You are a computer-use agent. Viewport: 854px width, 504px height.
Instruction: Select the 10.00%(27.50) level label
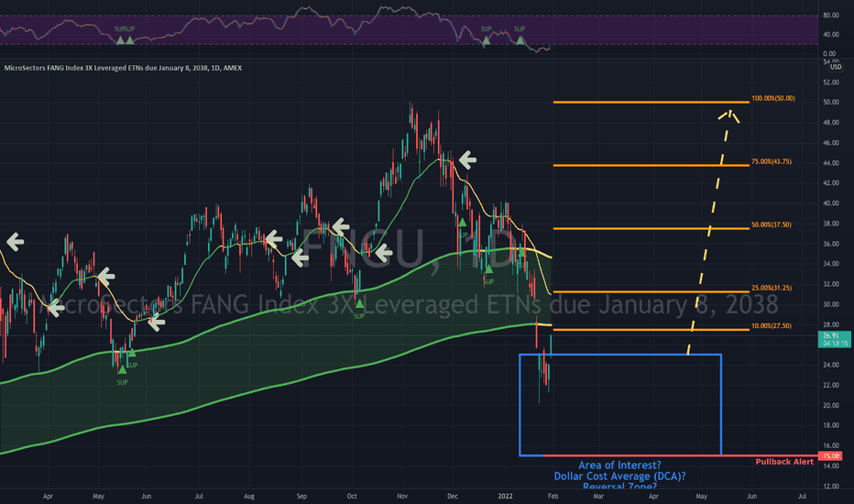(772, 326)
